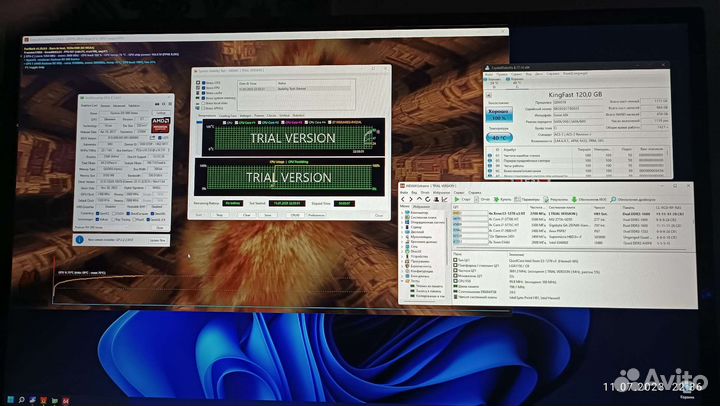Open Сервис menu in AIDA64

[x=459, y=192]
